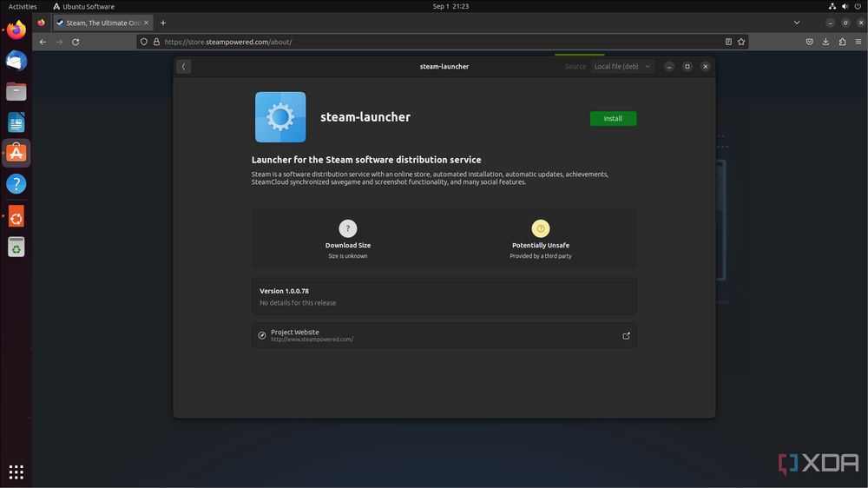Open Project Website external link icon

pos(626,336)
